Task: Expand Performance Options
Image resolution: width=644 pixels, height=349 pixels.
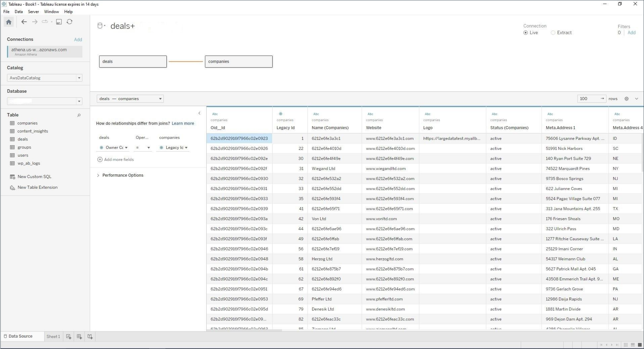Action: tap(120, 175)
